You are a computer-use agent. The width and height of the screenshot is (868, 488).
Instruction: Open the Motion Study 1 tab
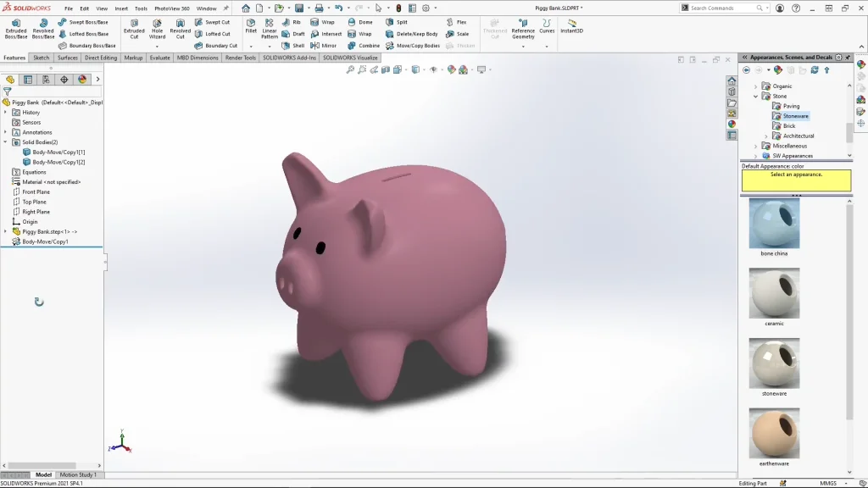78,474
